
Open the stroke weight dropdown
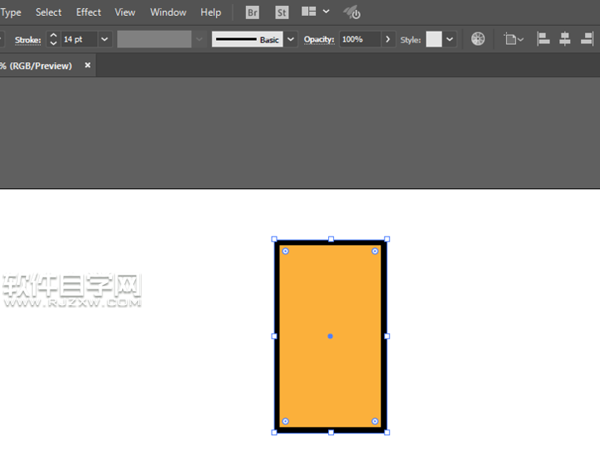pos(104,39)
